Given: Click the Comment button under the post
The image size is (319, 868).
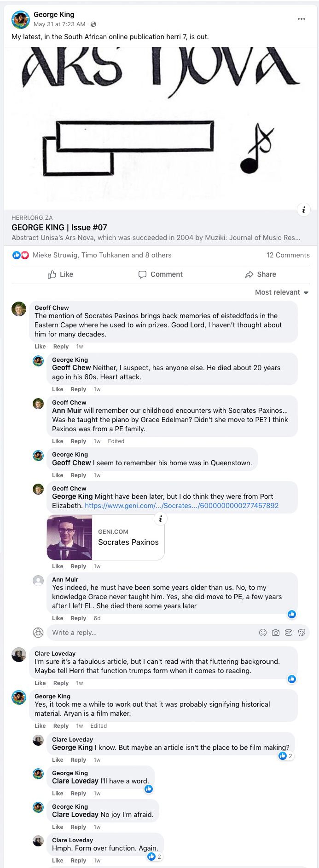Looking at the screenshot, I should 160,274.
